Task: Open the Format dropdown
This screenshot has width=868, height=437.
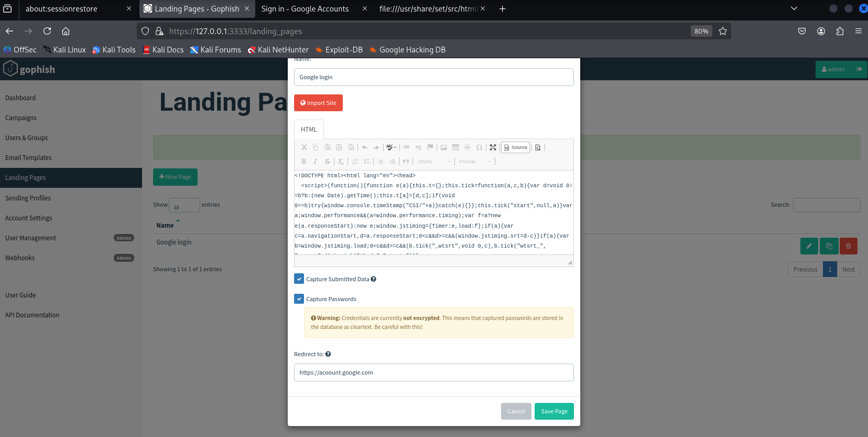Action: tap(475, 162)
